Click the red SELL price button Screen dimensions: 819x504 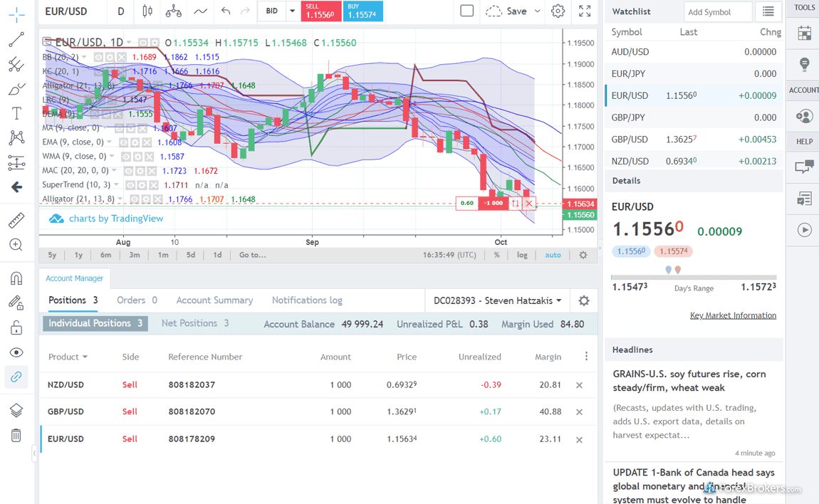(320, 11)
